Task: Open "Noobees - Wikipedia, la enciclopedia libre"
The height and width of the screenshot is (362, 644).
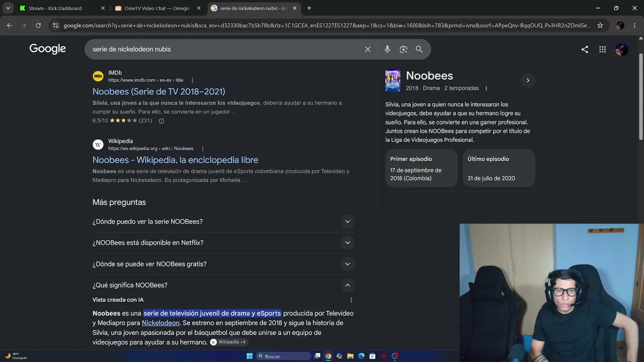Action: click(176, 160)
